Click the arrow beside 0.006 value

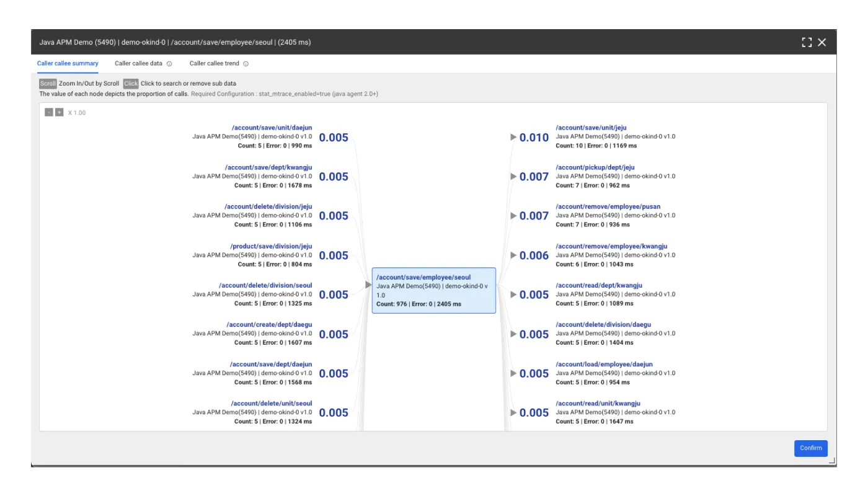[513, 255]
